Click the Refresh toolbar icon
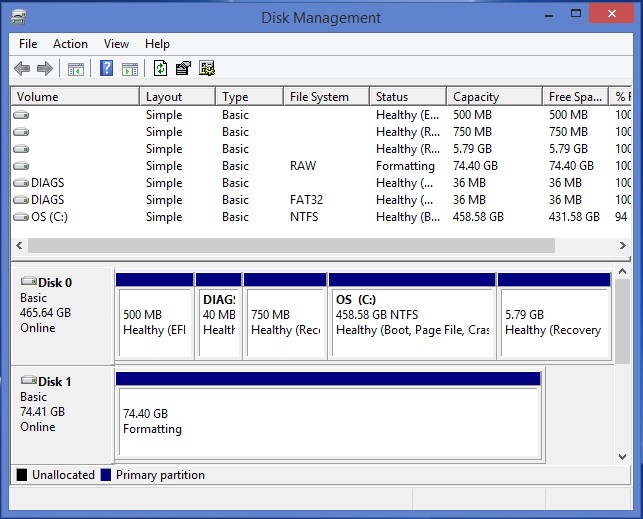This screenshot has width=643, height=519. click(x=160, y=68)
